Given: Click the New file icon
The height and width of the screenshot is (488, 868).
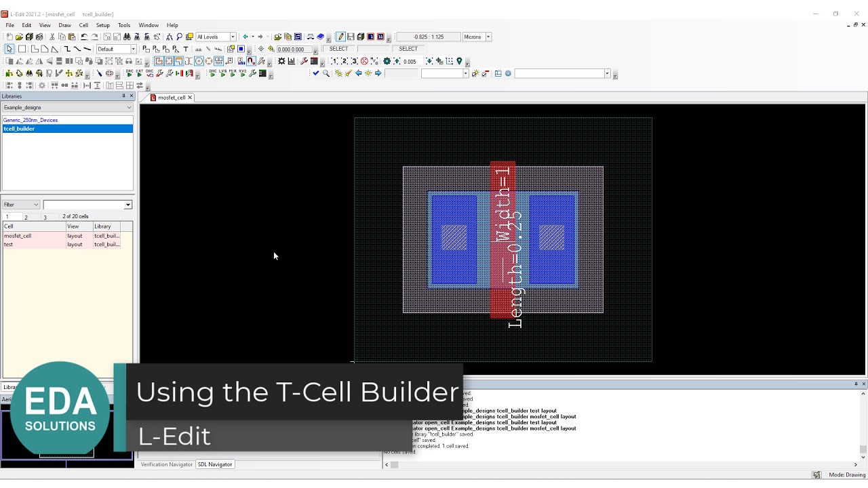Looking at the screenshot, I should pos(9,37).
